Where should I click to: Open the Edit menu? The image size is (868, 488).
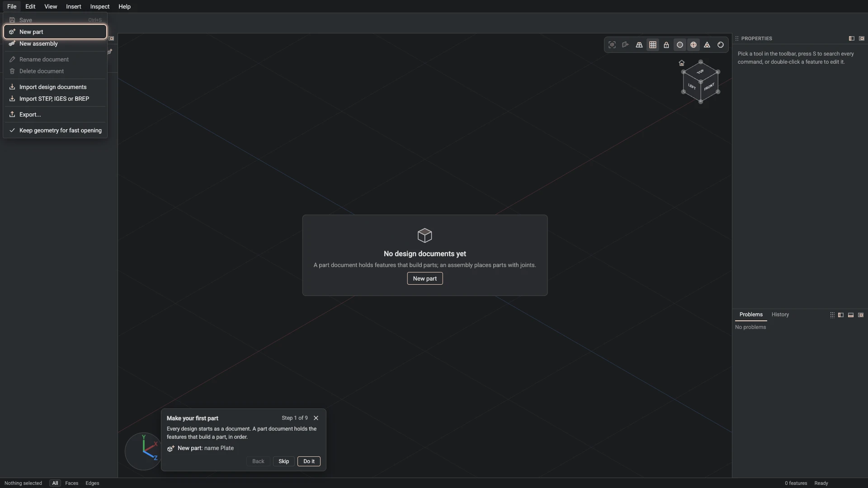[30, 6]
